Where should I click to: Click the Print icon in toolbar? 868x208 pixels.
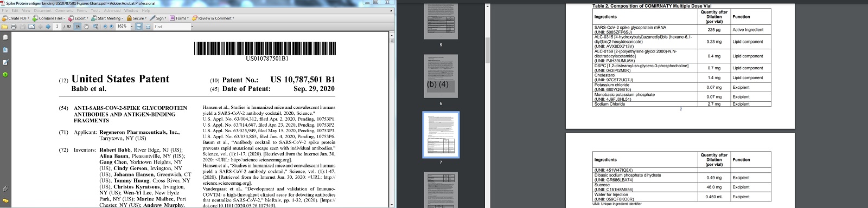(x=14, y=26)
